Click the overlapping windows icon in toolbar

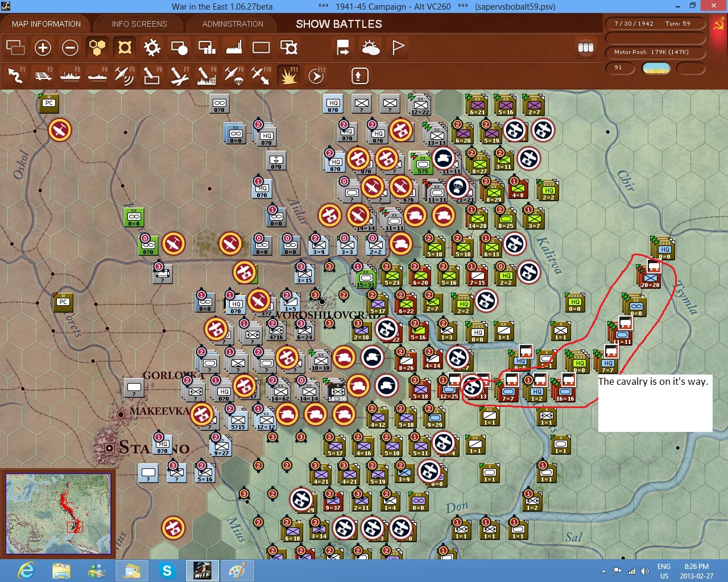click(15, 48)
